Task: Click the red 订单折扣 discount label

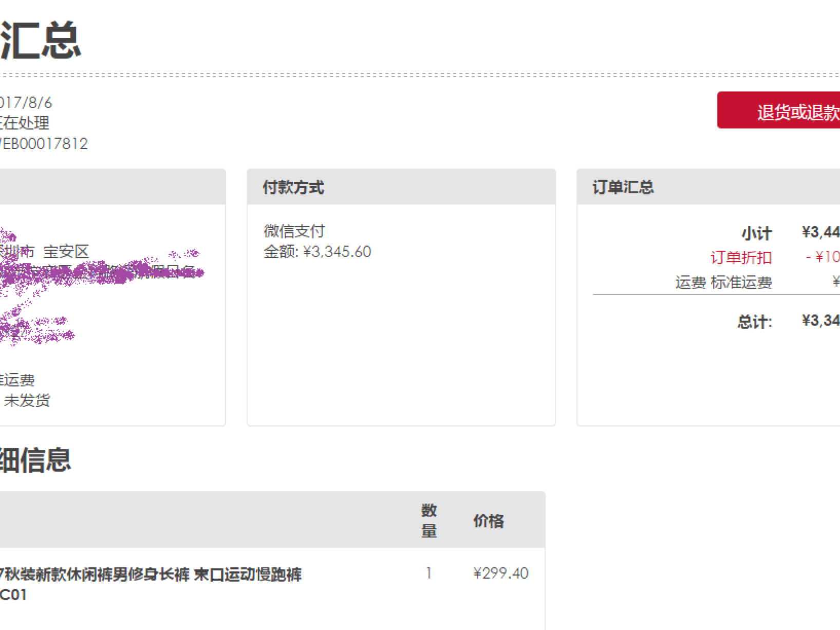Action: (741, 257)
